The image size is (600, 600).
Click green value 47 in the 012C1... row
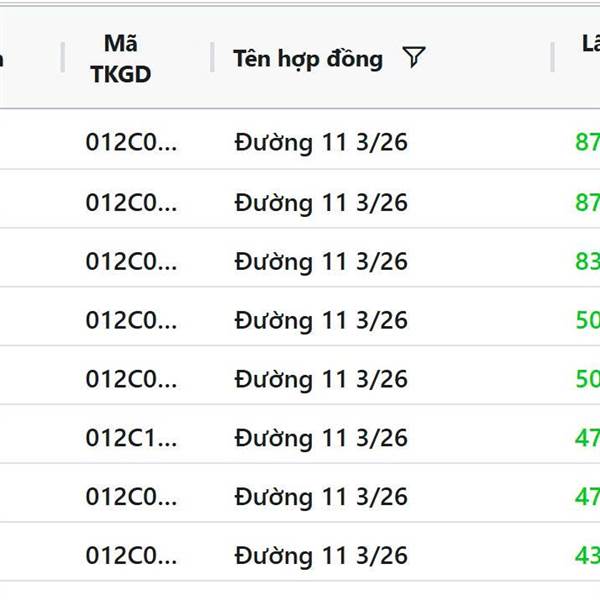[x=587, y=438]
